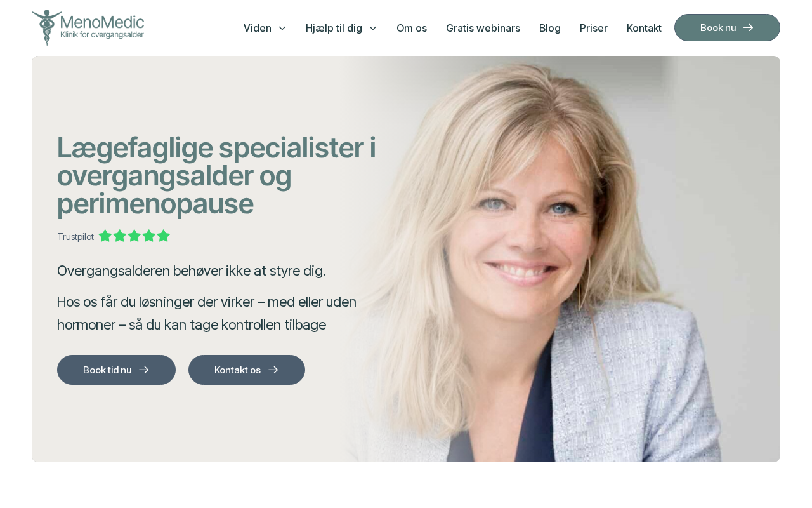
Task: Click the fifth green Trustpilot star
Action: click(164, 236)
